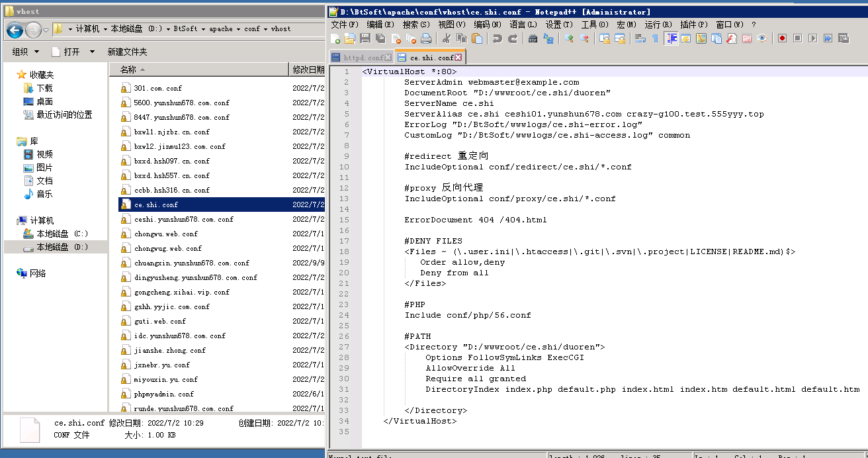
Task: Open 下载 under Favorites in the navigation pane
Action: pyautogui.click(x=44, y=88)
